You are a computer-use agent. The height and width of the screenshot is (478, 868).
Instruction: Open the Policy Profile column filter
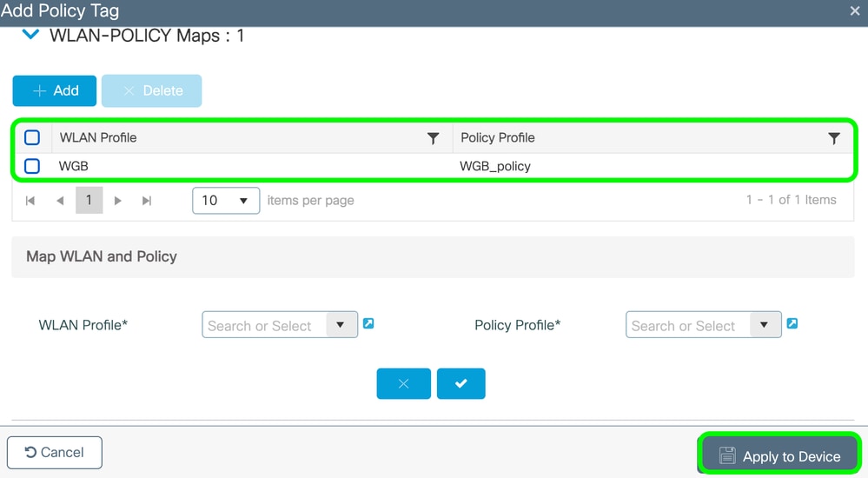[833, 138]
